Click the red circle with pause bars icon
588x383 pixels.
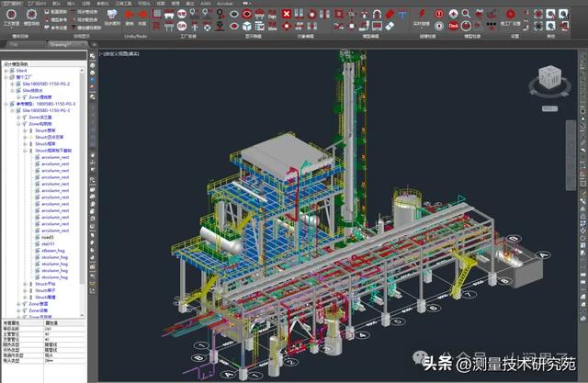(439, 14)
